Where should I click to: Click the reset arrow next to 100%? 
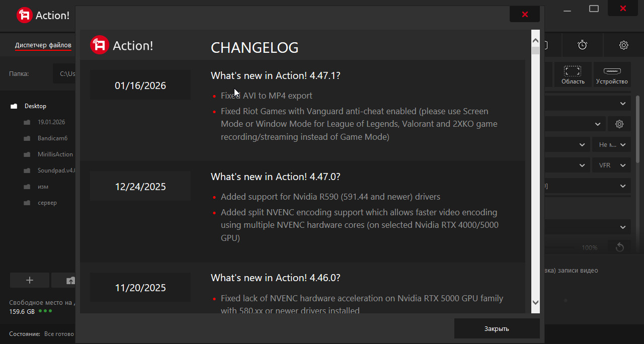click(x=619, y=247)
